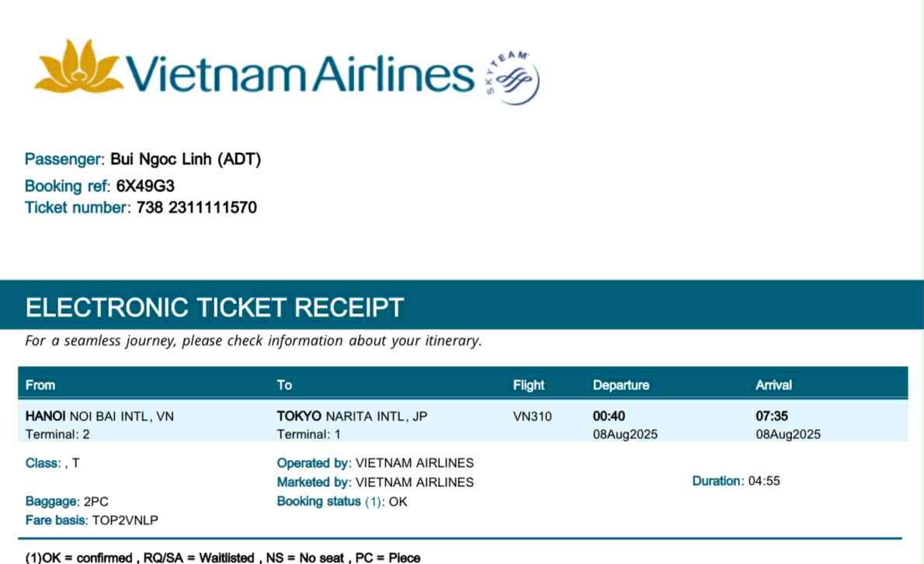Viewport: 924px width, 564px height.
Task: Select fare basis code TOP2VNLP
Action: (125, 520)
